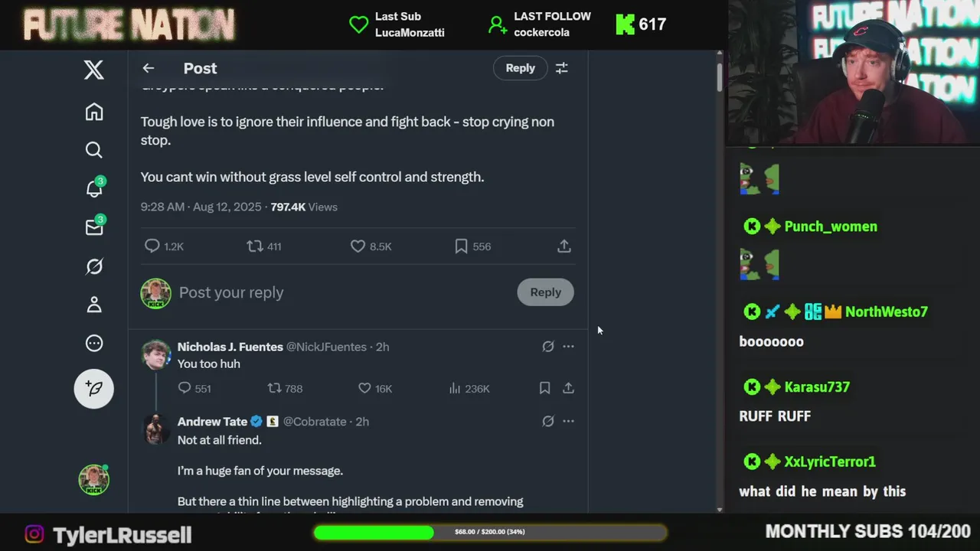Open Nicholas J. Fuentes profile link
The height and width of the screenshot is (551, 980).
[230, 347]
